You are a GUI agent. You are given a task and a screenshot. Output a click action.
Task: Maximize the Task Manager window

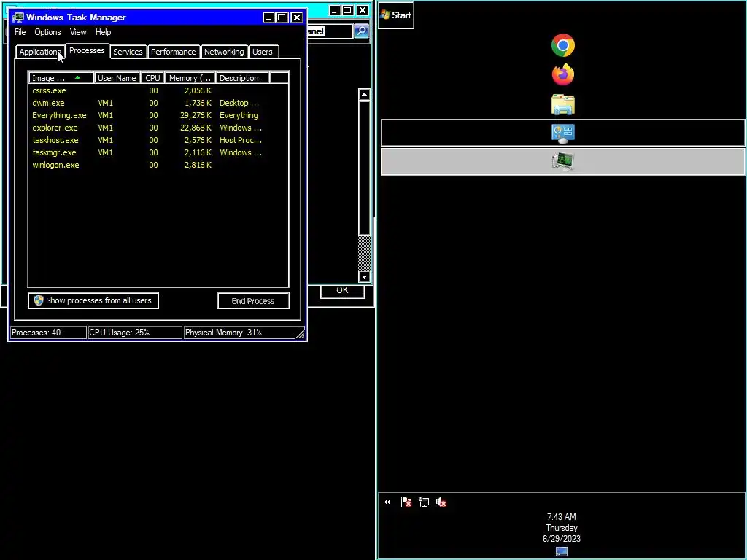[282, 17]
